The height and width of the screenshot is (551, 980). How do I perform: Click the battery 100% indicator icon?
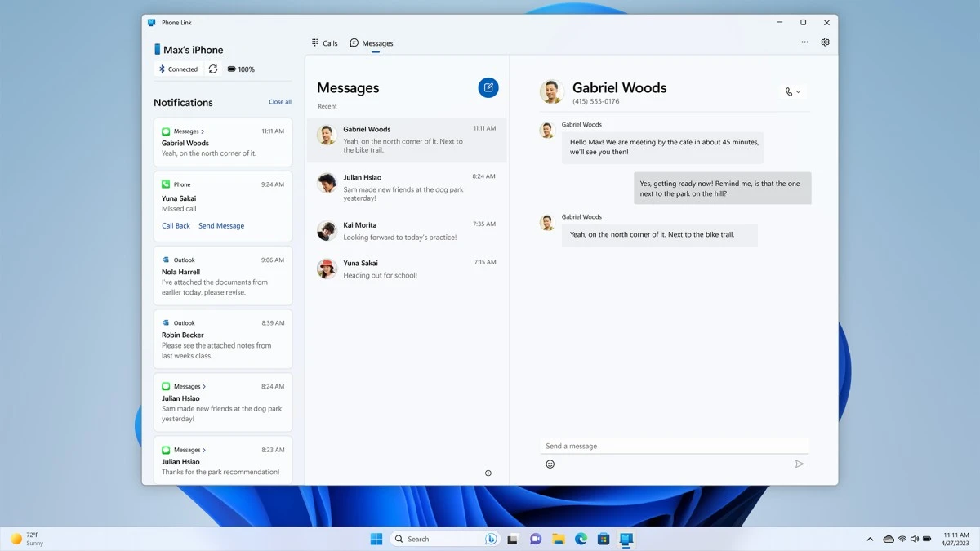coord(234,69)
